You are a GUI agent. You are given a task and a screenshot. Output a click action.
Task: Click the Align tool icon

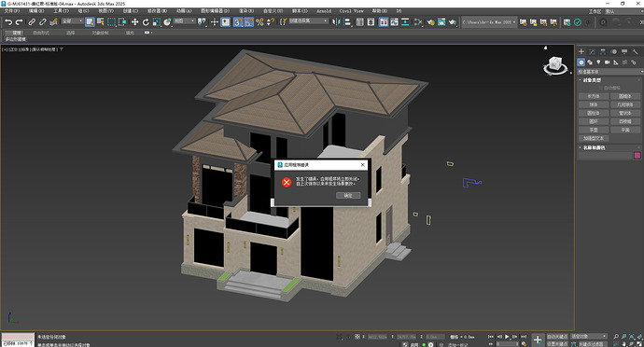[347, 22]
